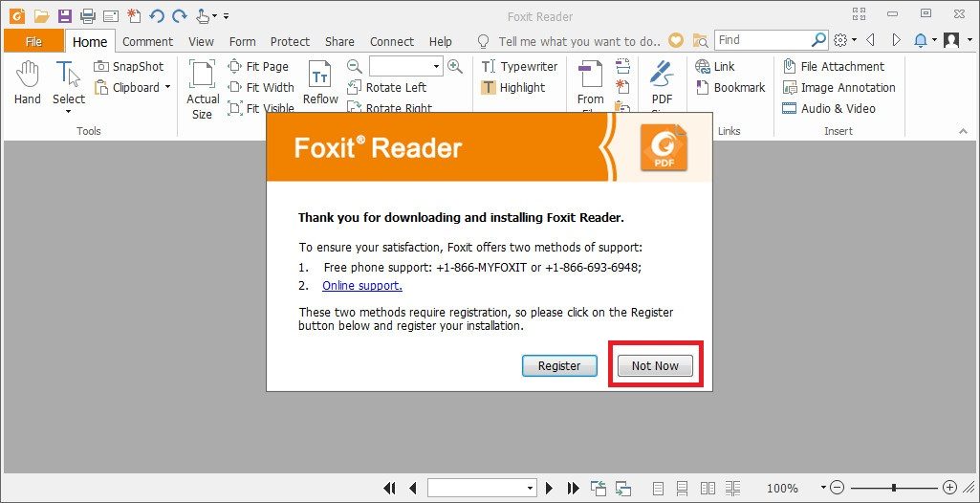Click the Bookmark tool
The image size is (980, 503).
pos(730,87)
